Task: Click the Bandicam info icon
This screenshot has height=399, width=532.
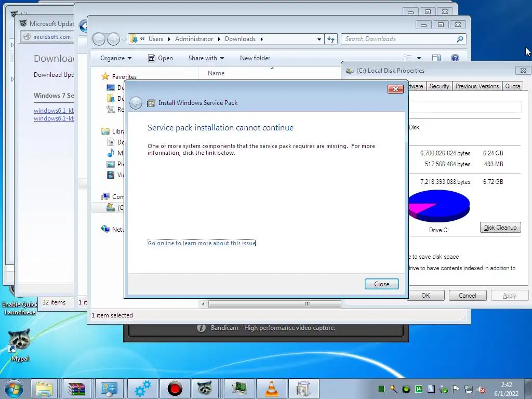Action: point(201,328)
